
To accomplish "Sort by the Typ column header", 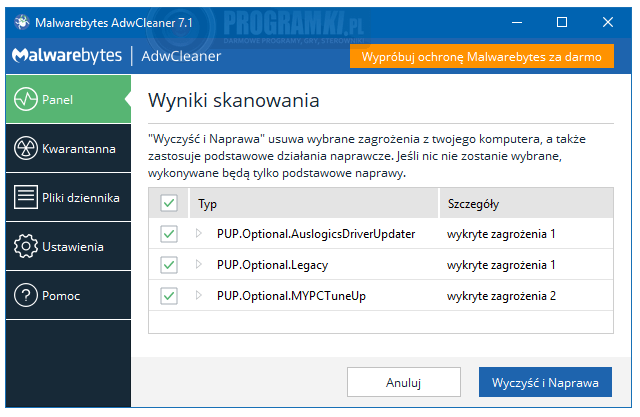I will pyautogui.click(x=314, y=203).
